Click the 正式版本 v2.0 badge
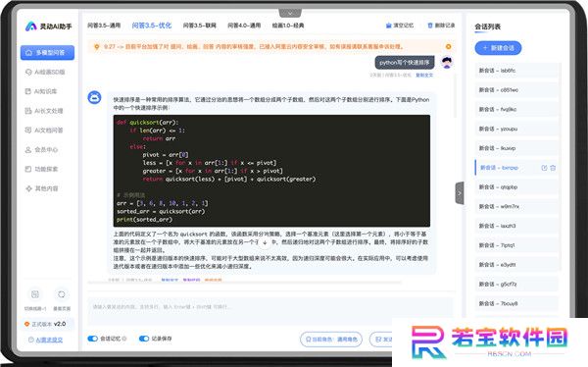Screen dimensions: 588x367 [47, 324]
